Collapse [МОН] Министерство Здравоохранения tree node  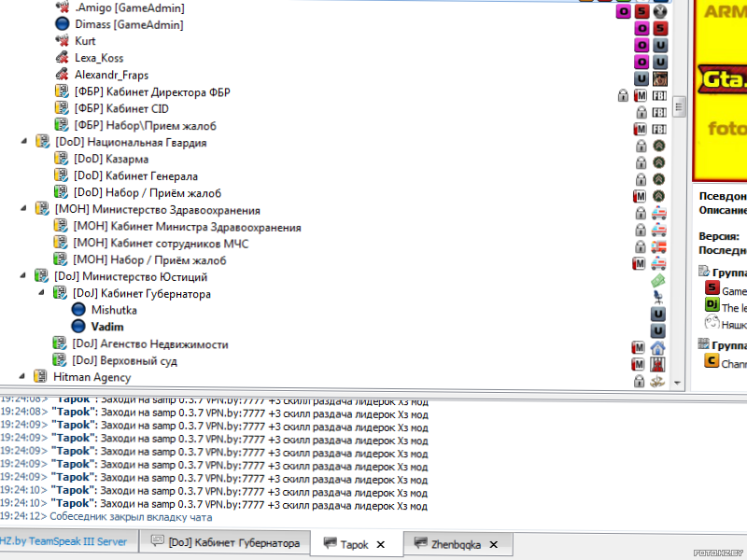coord(23,209)
